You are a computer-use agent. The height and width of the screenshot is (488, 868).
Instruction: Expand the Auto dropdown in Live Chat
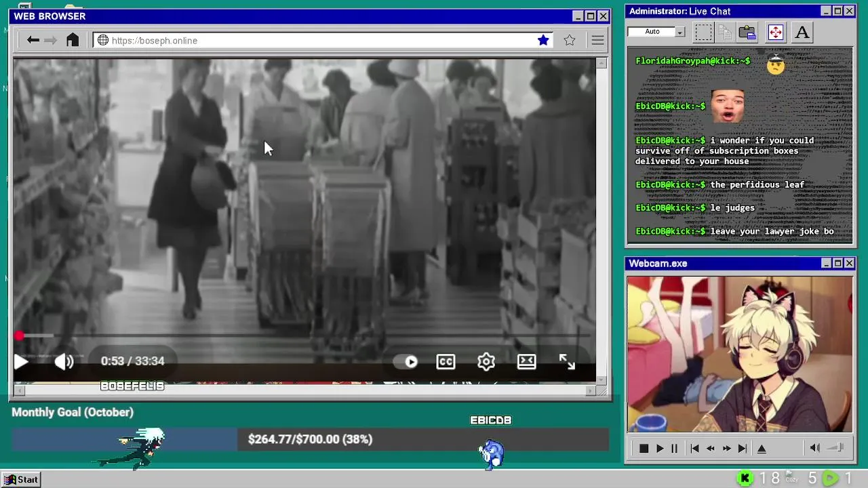coord(680,32)
